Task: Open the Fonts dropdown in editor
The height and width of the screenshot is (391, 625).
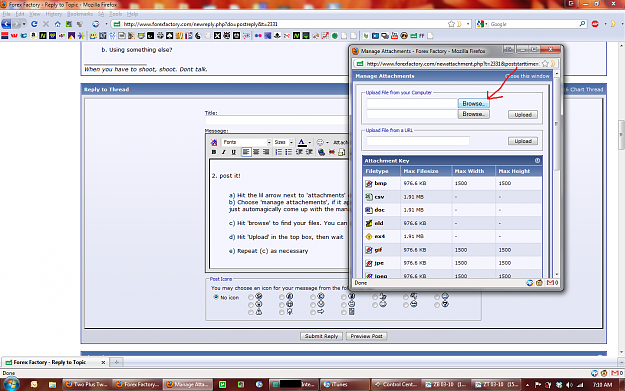Action: click(x=247, y=142)
